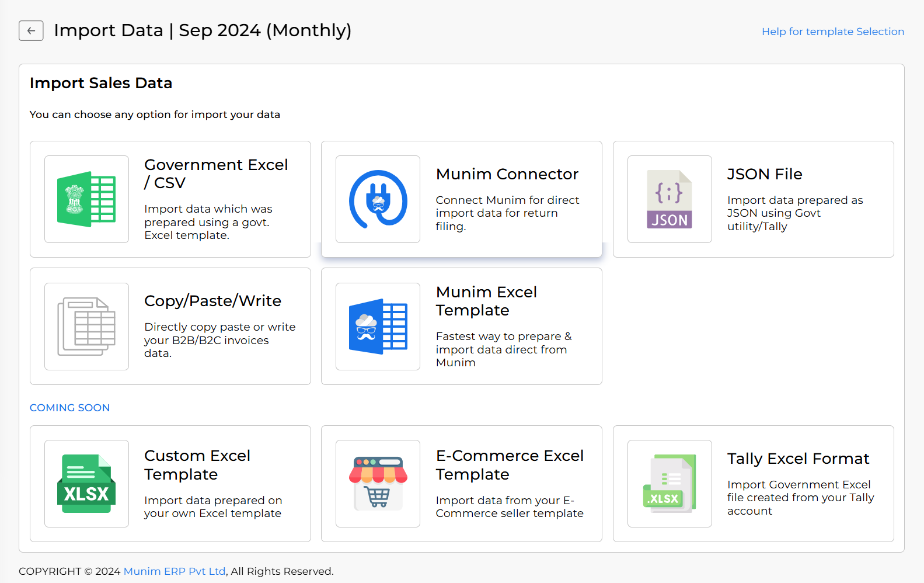Image resolution: width=924 pixels, height=583 pixels.
Task: Click 'Fastest way to prepare' description
Action: coord(503,349)
